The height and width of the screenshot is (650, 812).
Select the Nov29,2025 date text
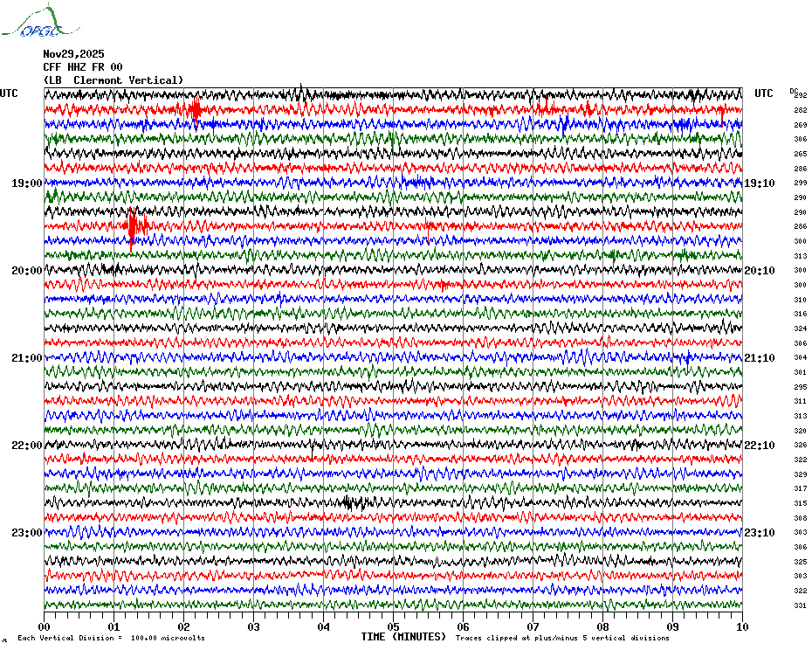73,54
